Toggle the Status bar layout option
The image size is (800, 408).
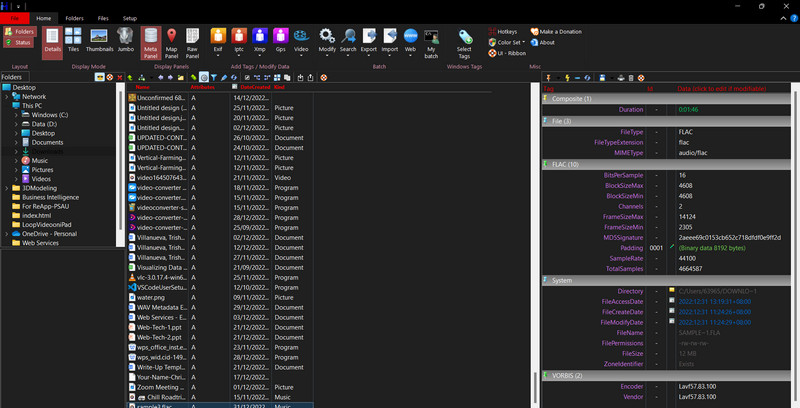point(19,43)
